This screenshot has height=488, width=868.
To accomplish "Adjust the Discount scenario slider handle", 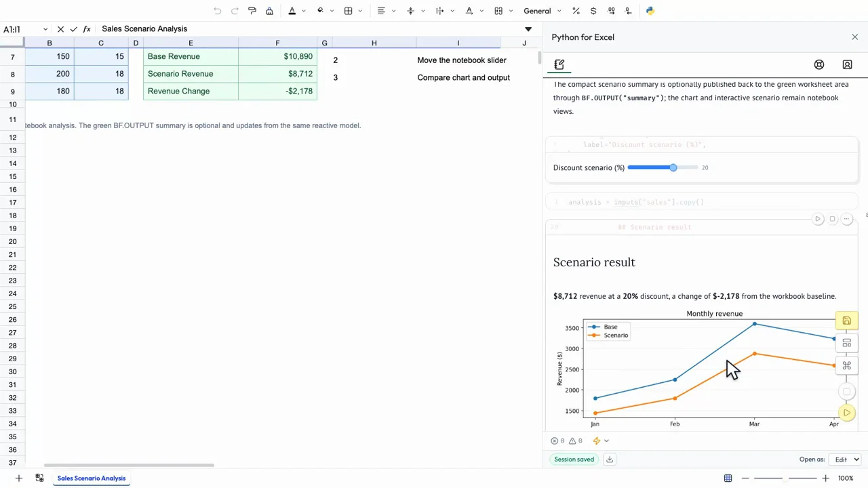I will click(x=673, y=167).
